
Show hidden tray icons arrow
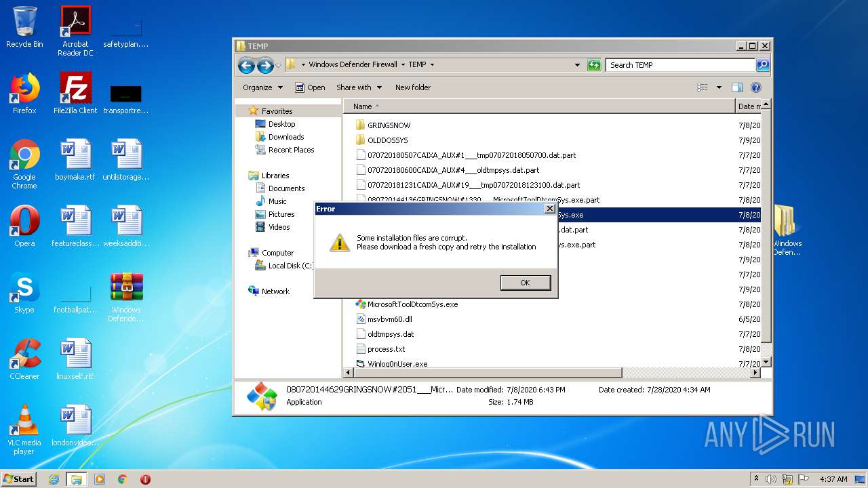(x=756, y=479)
